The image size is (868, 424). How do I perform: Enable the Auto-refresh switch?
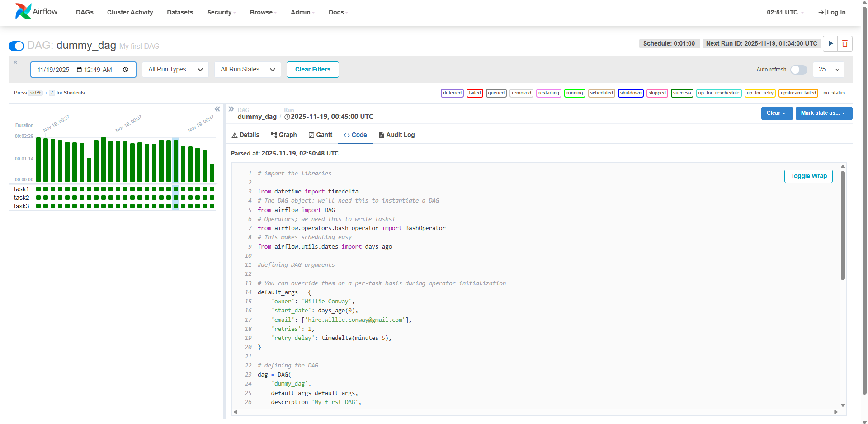pyautogui.click(x=798, y=70)
